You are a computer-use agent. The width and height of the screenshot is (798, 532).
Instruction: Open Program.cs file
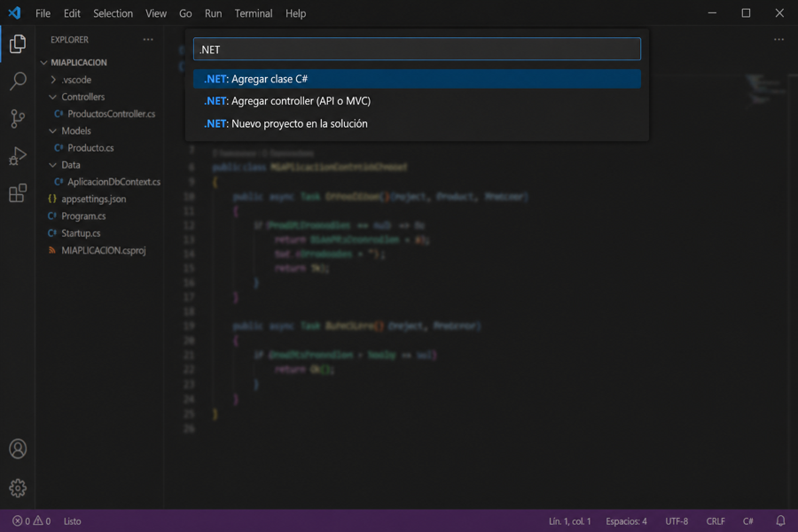click(x=83, y=215)
